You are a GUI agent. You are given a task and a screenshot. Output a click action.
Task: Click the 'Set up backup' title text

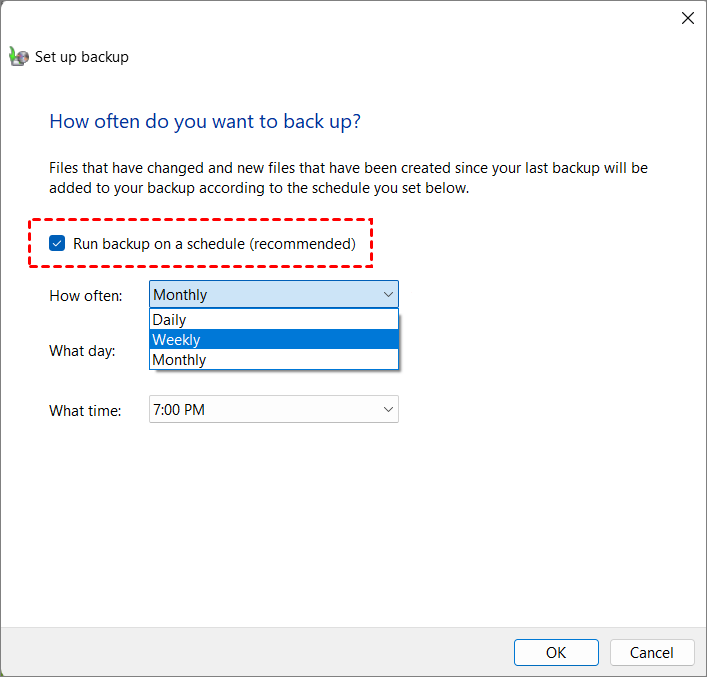[x=82, y=57]
